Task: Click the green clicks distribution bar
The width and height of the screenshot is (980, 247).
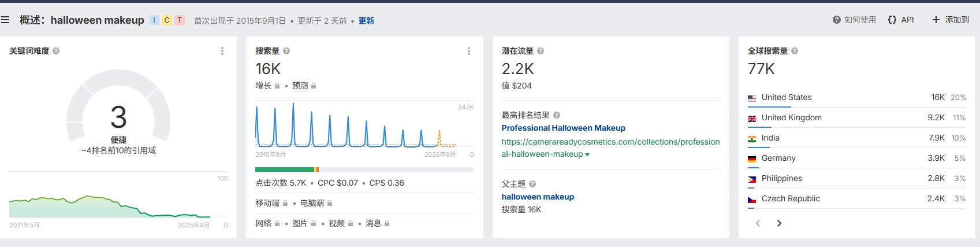Action: (x=284, y=169)
